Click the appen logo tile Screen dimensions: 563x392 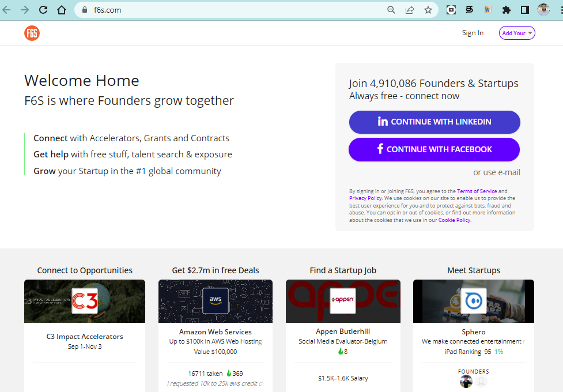point(343,301)
